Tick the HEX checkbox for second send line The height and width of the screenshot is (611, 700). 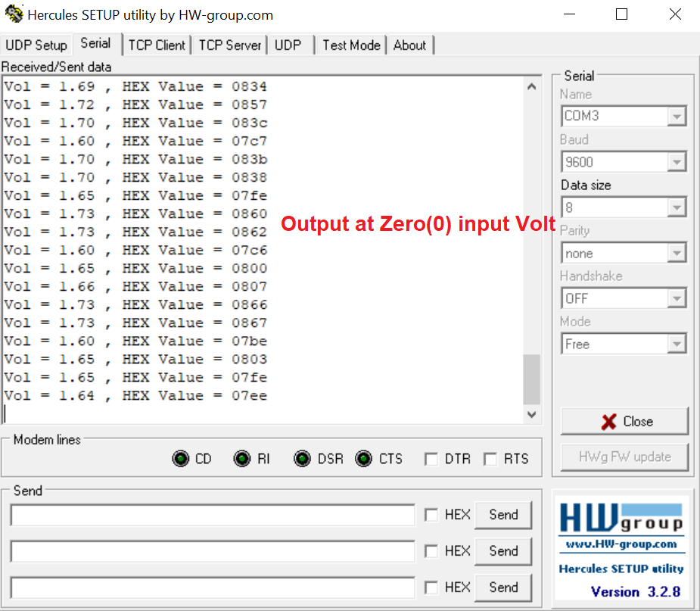click(431, 551)
